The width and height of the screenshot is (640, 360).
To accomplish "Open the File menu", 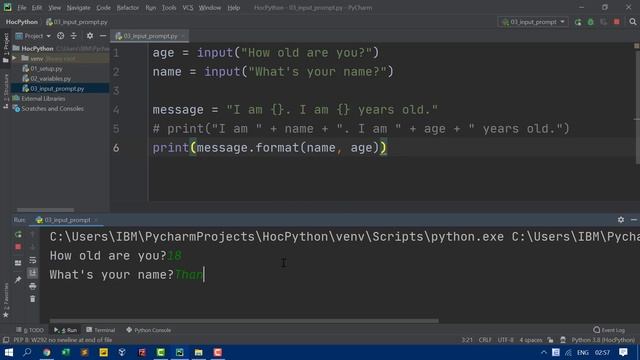I will pos(21,8).
